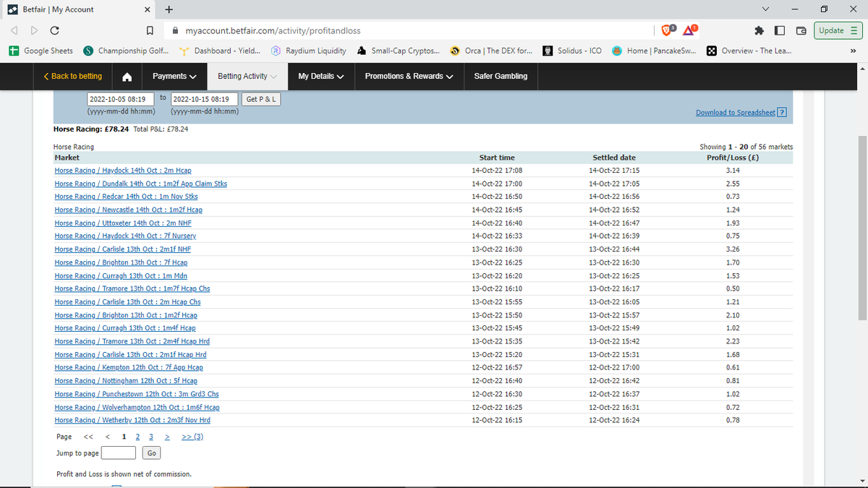Open Brighton 13th Oct 7f Hcap
The width and height of the screenshot is (868, 488).
pyautogui.click(x=121, y=262)
